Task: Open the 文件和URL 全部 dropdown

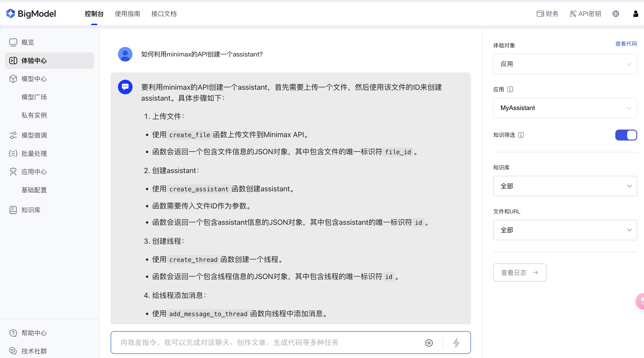Action: click(x=565, y=230)
